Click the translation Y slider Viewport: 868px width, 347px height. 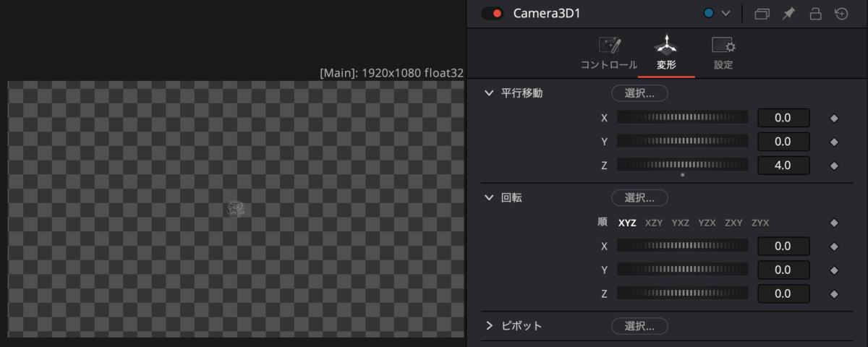pos(682,141)
